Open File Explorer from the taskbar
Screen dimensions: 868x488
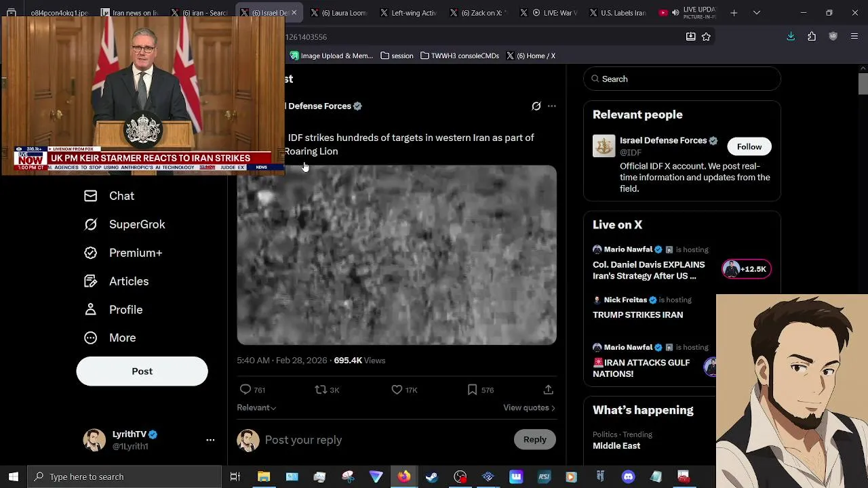click(x=264, y=476)
